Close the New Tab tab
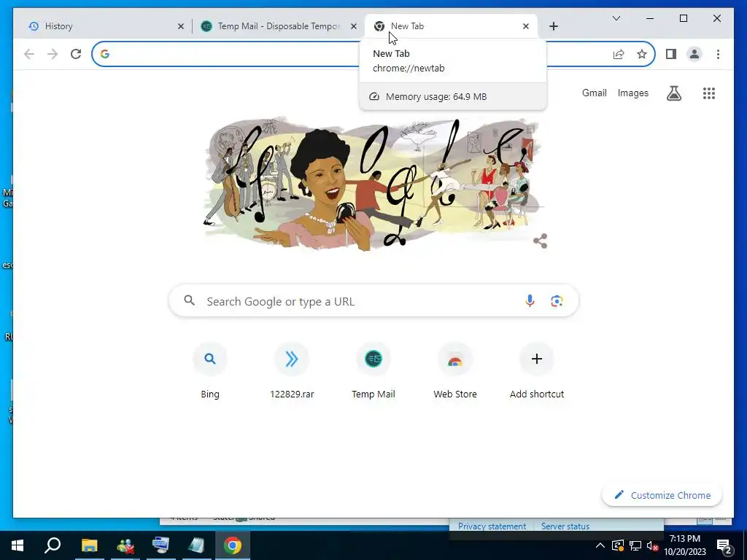 526,26
